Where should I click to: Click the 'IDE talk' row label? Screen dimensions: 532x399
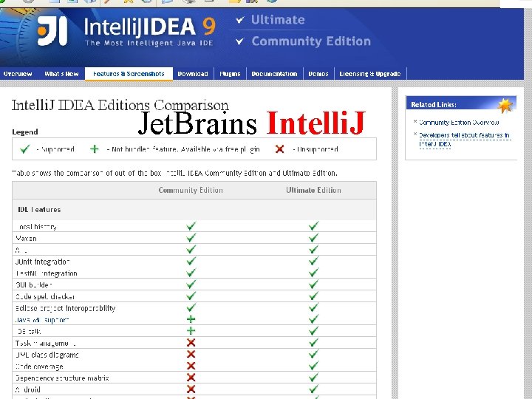[x=28, y=332]
